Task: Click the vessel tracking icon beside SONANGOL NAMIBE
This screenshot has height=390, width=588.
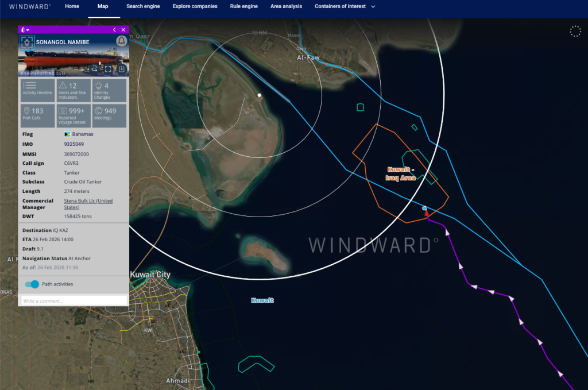Action: [27, 42]
